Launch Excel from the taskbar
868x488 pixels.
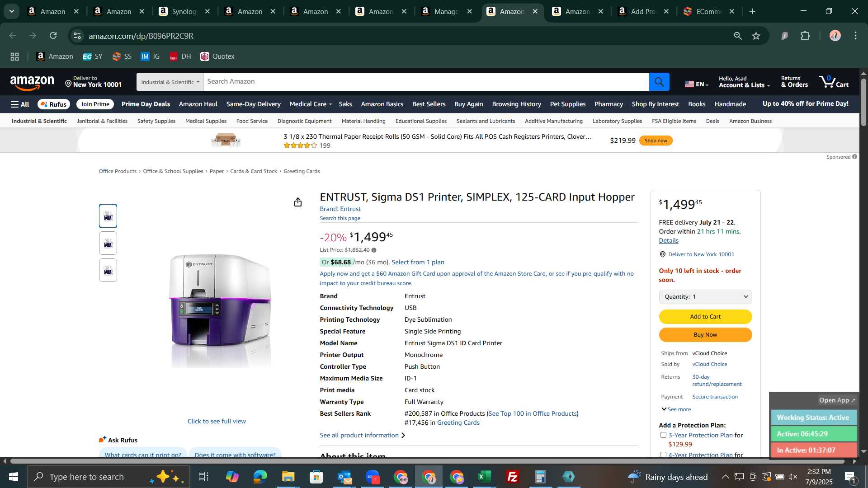pos(485,477)
